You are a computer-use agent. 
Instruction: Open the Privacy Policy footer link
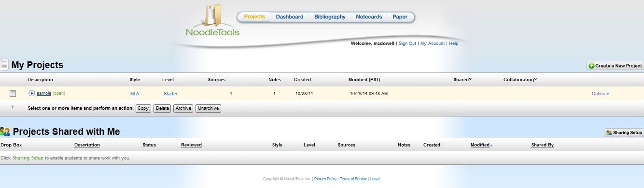click(325, 179)
